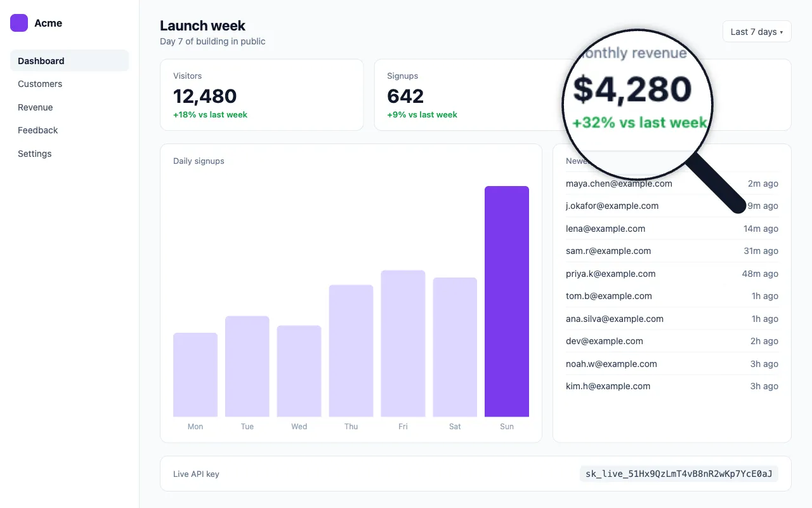Click noah.w@example.com
The height and width of the screenshot is (508, 812).
click(x=612, y=364)
